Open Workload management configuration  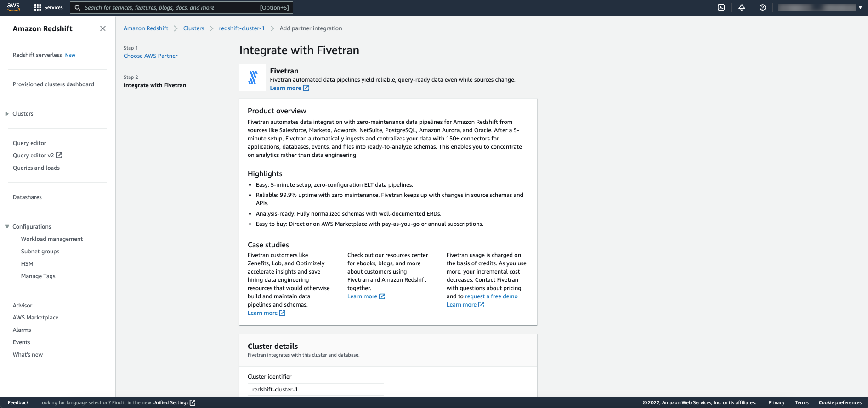point(52,239)
